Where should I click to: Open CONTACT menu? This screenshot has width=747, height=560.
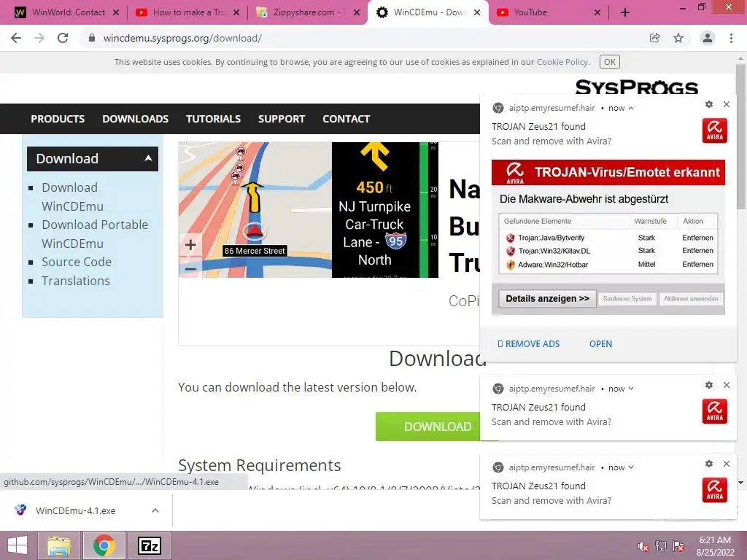pyautogui.click(x=346, y=119)
